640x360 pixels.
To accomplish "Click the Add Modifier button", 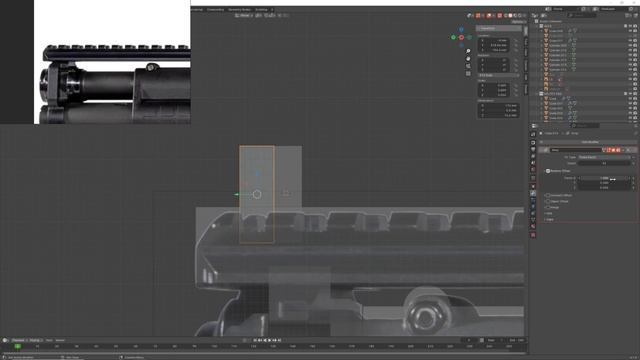I will (x=589, y=142).
